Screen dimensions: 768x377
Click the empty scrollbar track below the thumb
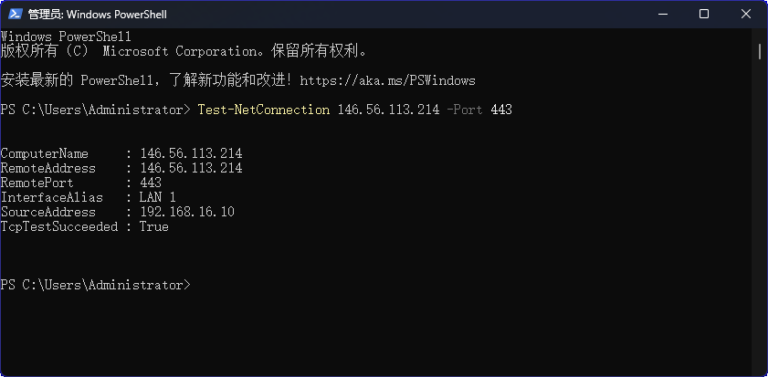[x=760, y=215]
